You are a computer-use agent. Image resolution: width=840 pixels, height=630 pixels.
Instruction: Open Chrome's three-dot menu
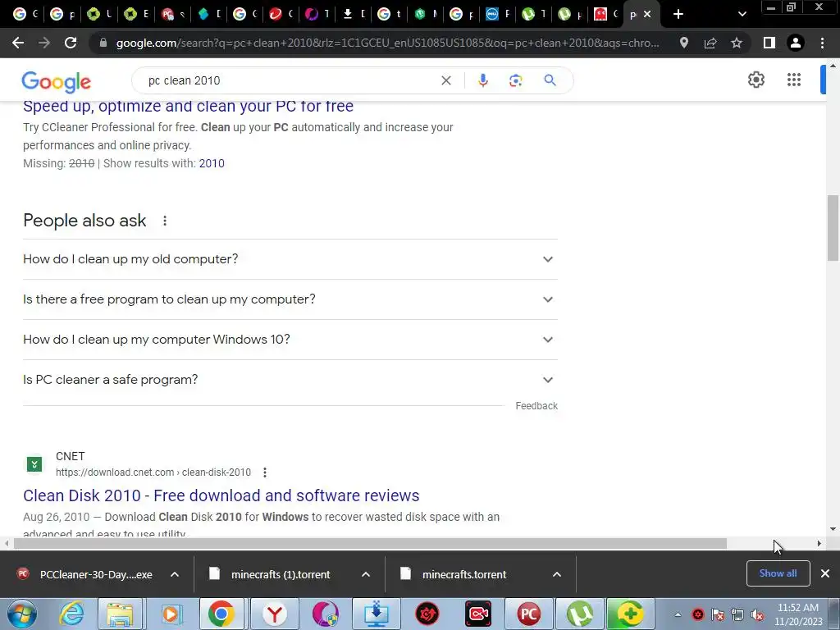(822, 43)
